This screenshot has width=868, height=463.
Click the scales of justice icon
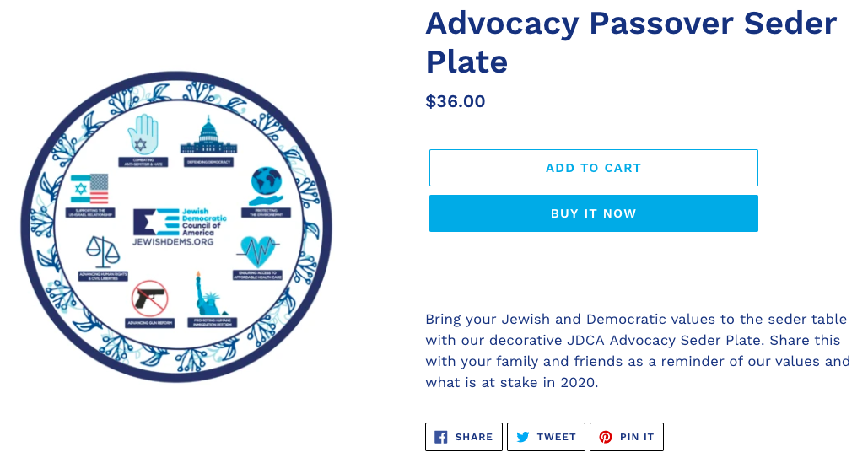103,251
